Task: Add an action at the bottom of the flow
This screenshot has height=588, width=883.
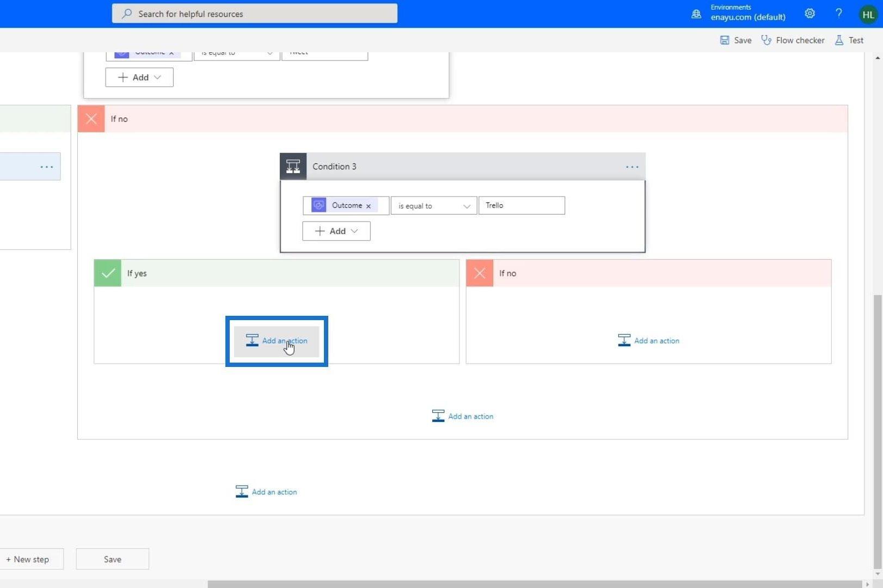Action: coord(266,492)
